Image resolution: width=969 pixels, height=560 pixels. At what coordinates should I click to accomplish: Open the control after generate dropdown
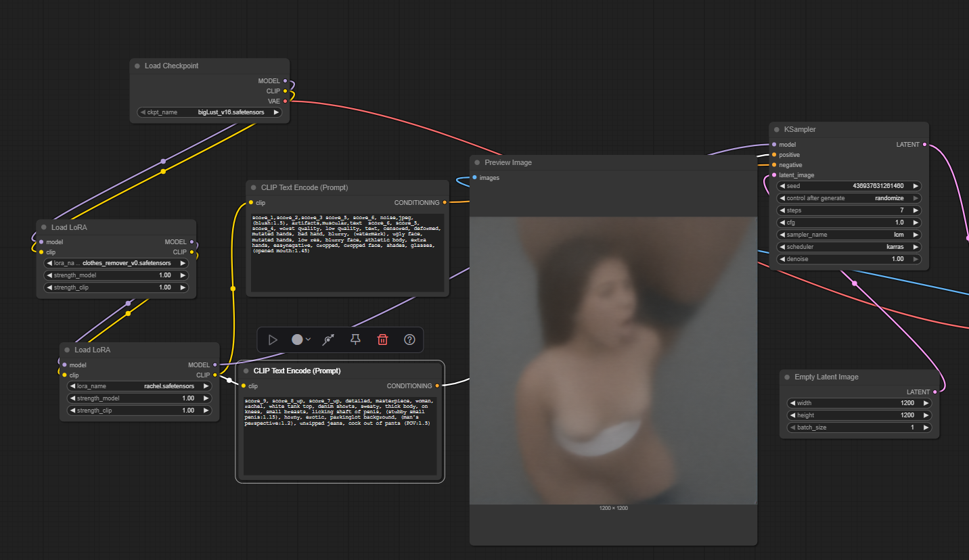(849, 198)
